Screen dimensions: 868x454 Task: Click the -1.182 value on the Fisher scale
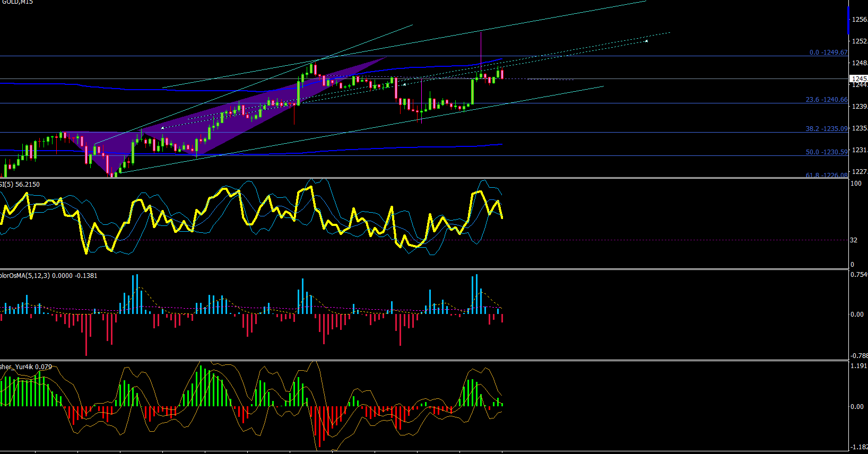(x=859, y=448)
